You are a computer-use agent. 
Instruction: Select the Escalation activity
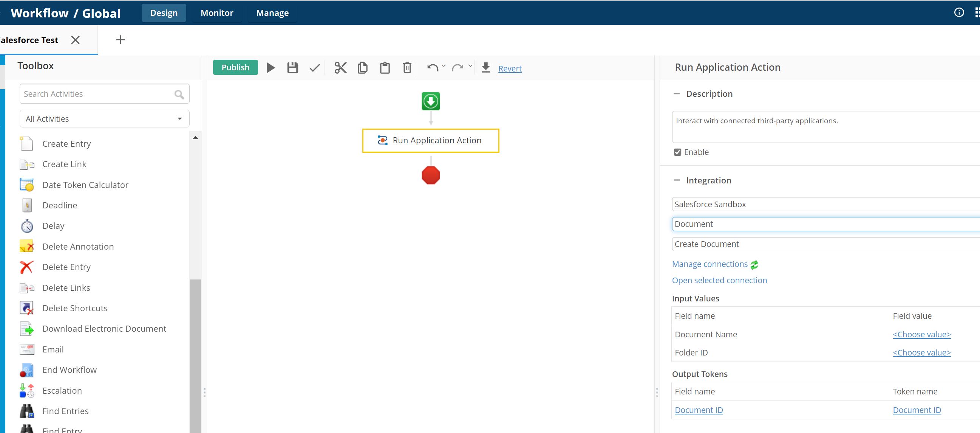click(x=62, y=390)
